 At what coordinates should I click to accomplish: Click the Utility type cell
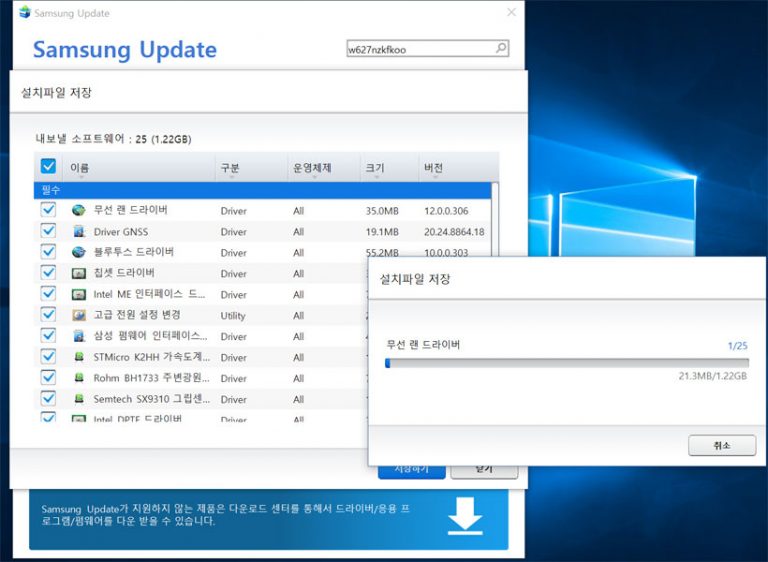point(233,316)
